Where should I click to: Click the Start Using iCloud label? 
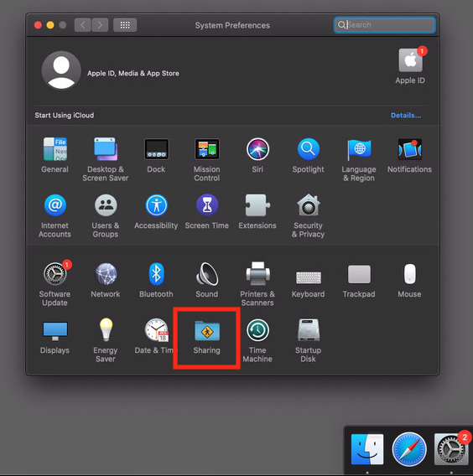[64, 116]
